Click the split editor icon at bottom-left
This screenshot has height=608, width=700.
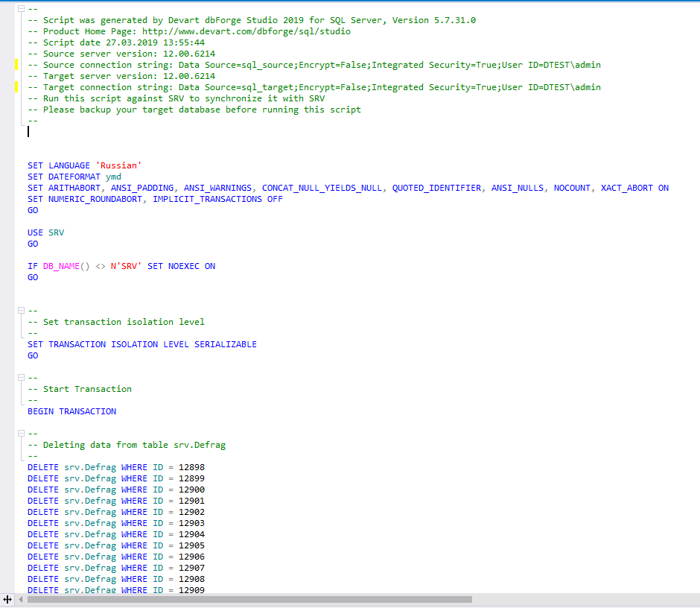pos(7,599)
